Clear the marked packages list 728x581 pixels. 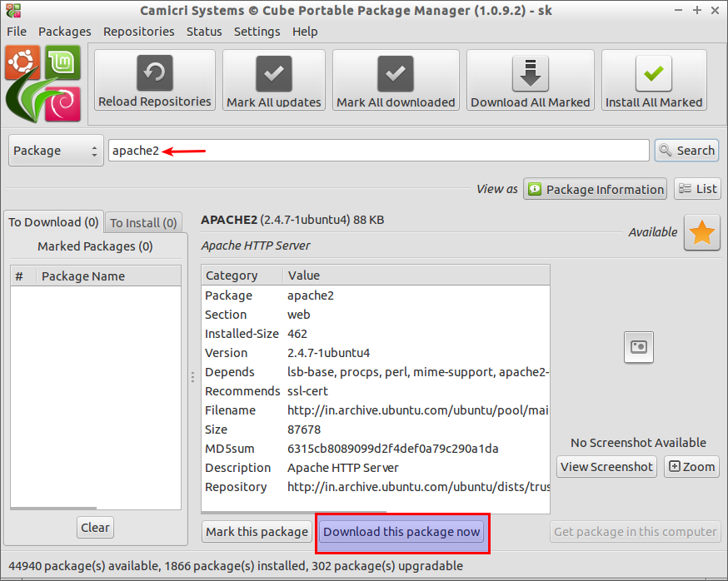pyautogui.click(x=95, y=528)
